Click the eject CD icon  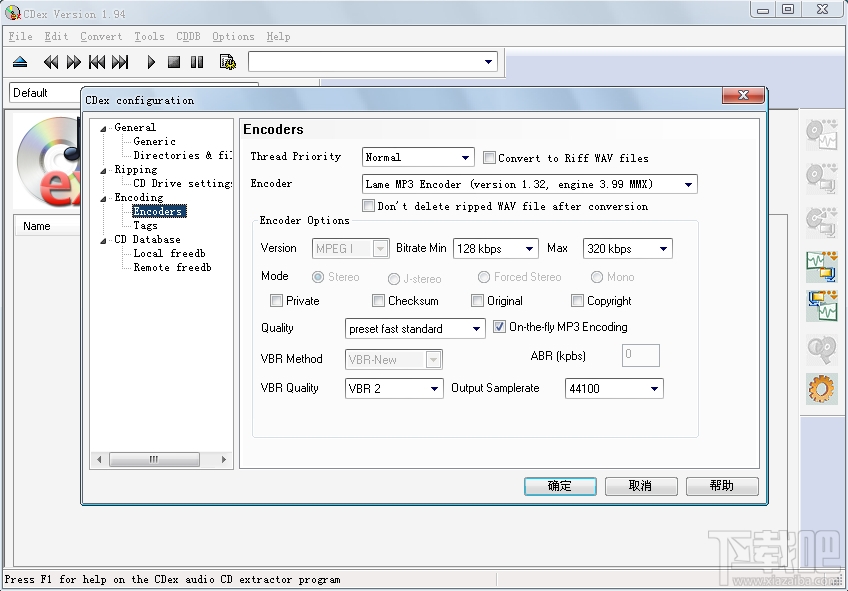pyautogui.click(x=20, y=62)
